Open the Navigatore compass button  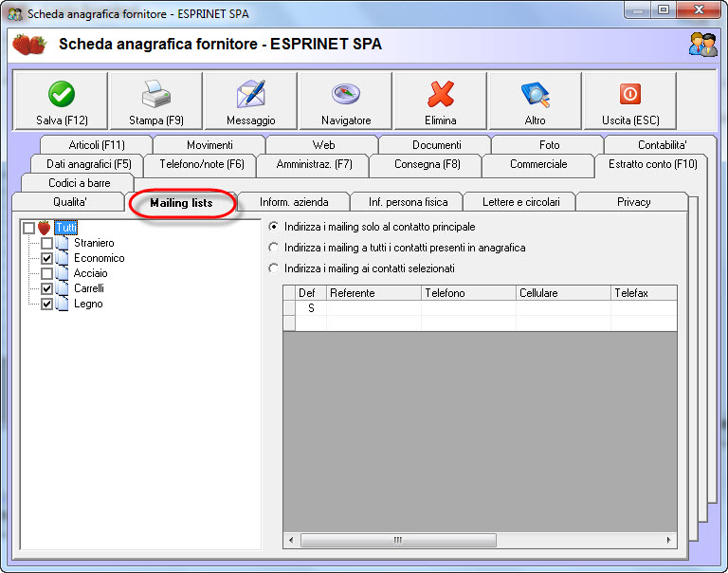point(346,101)
